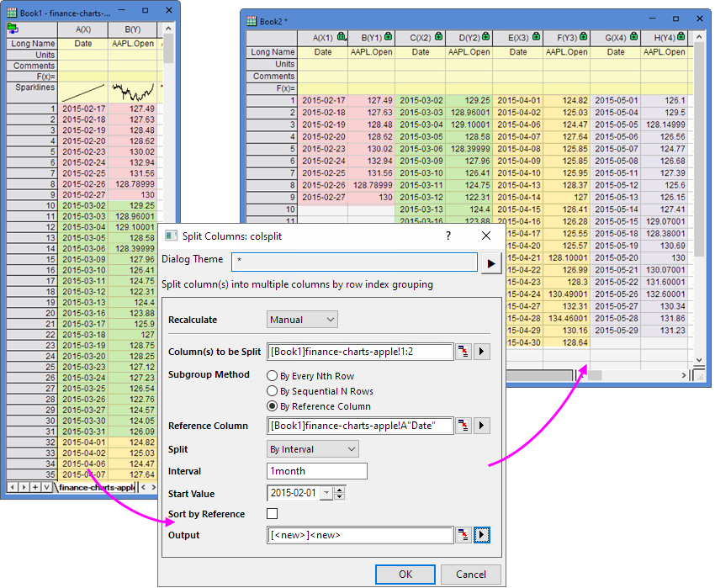Click the green icon in Book1's top-left corner
The width and height of the screenshot is (715, 588).
click(14, 29)
